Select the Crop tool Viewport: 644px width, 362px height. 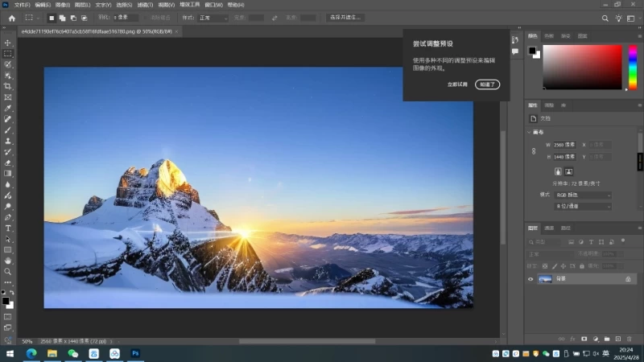8,86
